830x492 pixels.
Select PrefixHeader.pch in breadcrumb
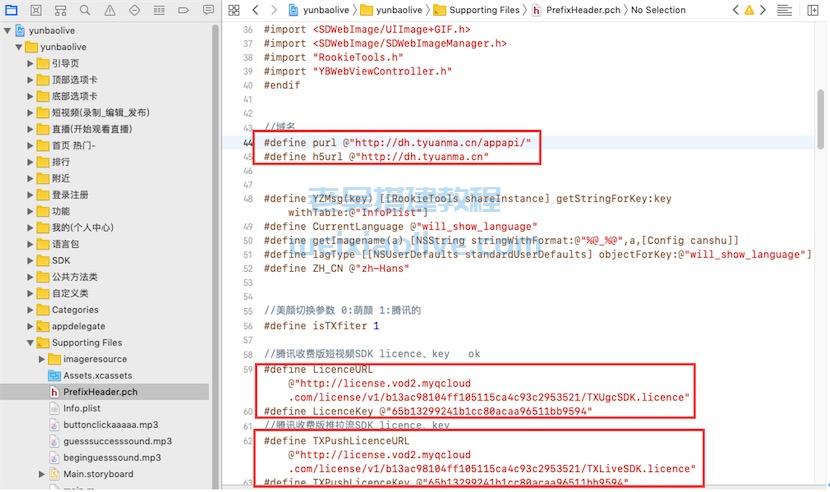point(575,10)
